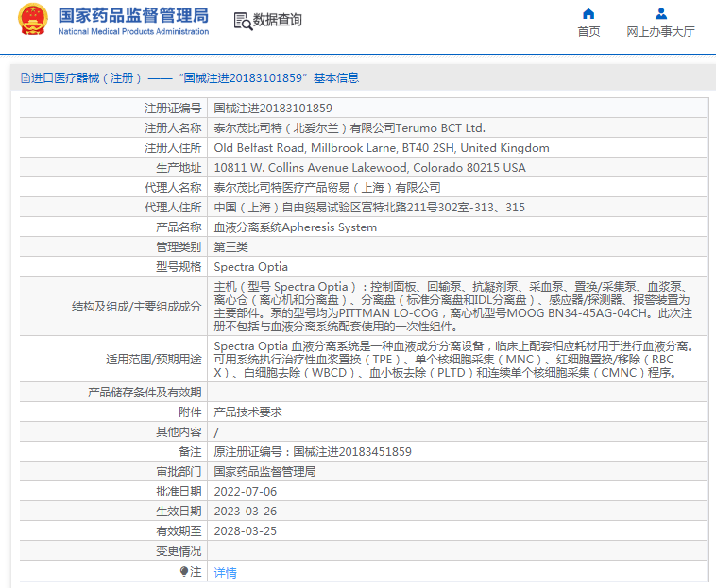
Task: Click the 备注 row label
Action: tap(190, 451)
